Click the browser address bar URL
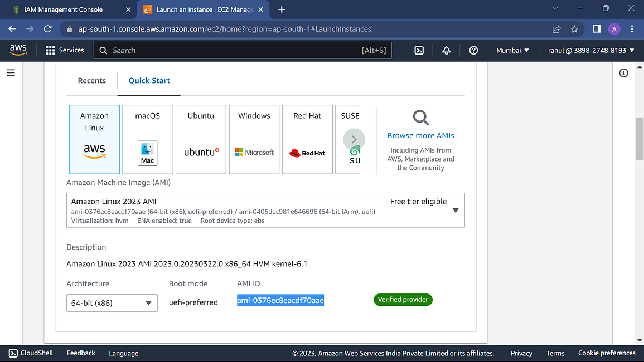Viewport: 644px width, 362px height. [x=225, y=29]
